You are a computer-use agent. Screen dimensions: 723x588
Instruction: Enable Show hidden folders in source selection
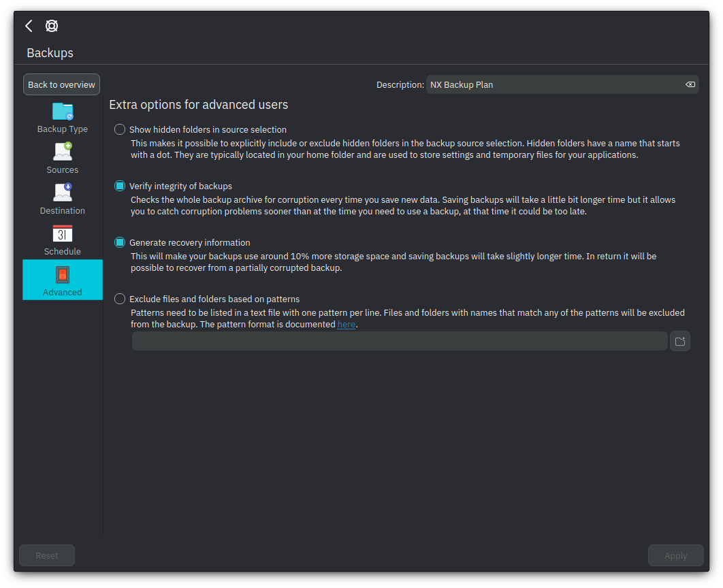120,129
